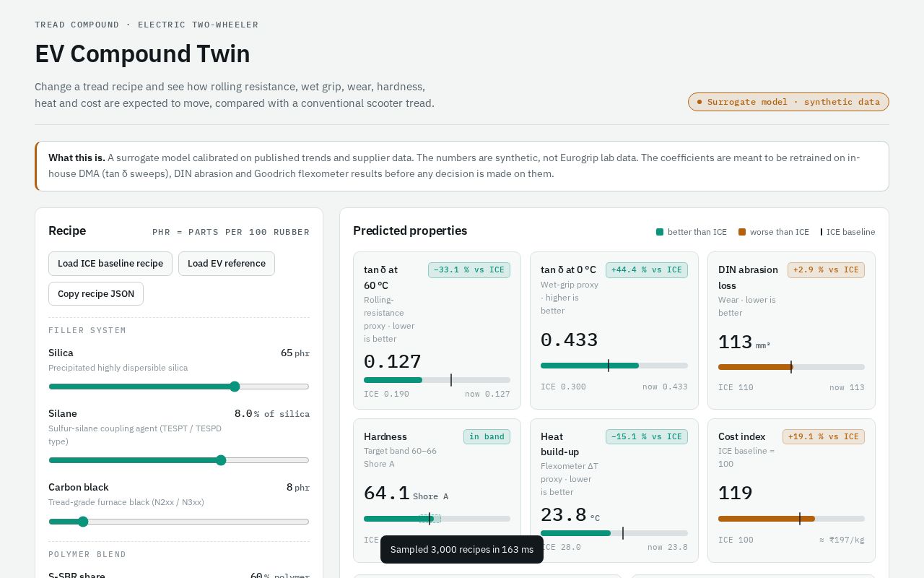
Task: Click the wet-grip value 0.433
Action: pyautogui.click(x=570, y=340)
